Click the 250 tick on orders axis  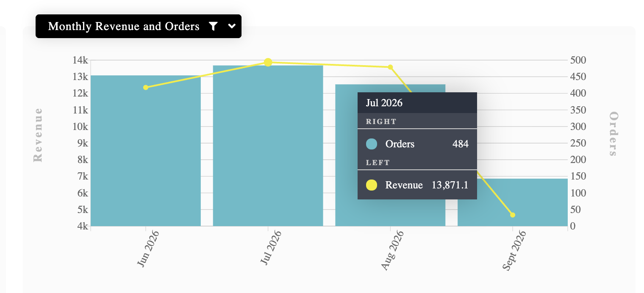(x=578, y=143)
